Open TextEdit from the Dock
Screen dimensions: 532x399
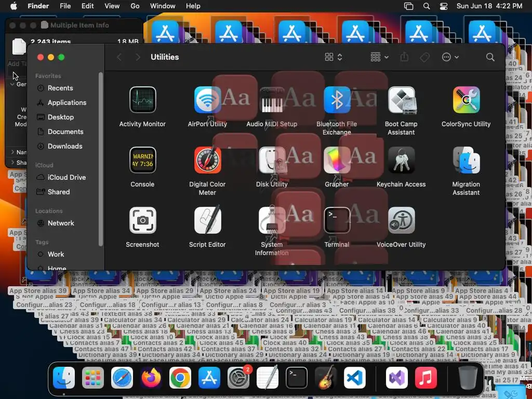[x=268, y=378]
